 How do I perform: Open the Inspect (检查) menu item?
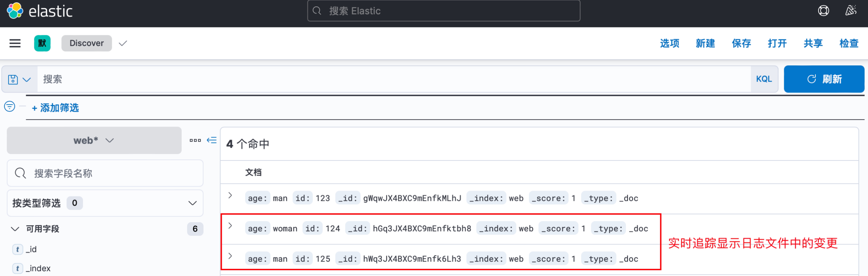point(849,43)
